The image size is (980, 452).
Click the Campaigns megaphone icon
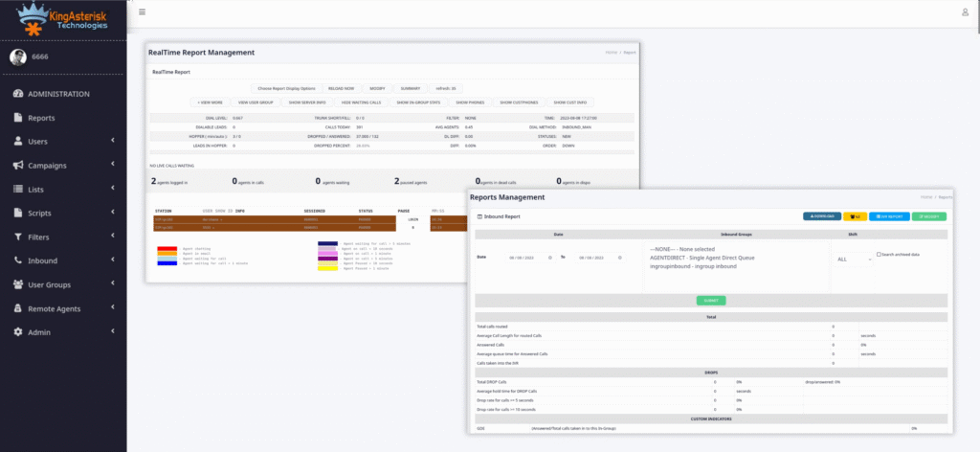(x=17, y=165)
